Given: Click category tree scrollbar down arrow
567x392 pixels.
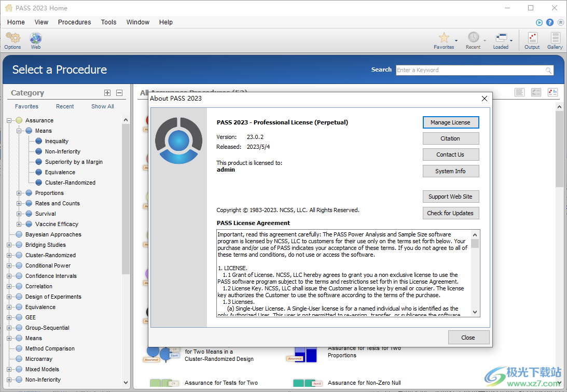Looking at the screenshot, I should (126, 382).
